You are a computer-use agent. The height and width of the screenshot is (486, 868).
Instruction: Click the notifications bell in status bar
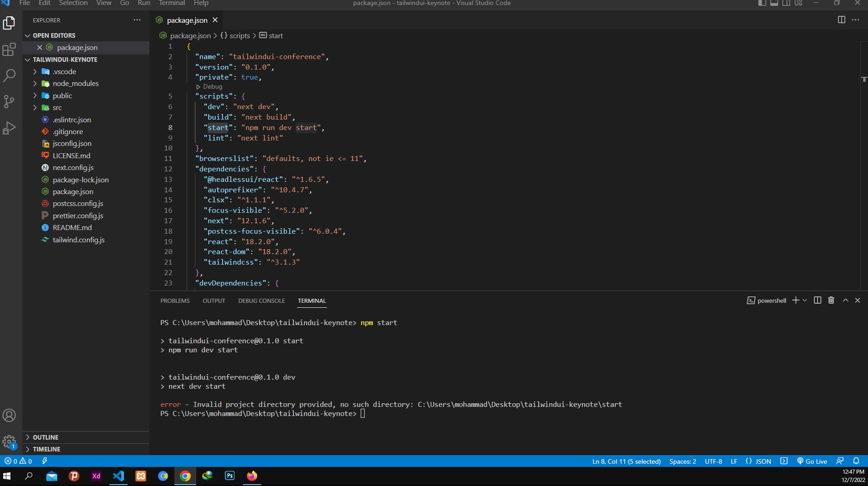pos(856,461)
